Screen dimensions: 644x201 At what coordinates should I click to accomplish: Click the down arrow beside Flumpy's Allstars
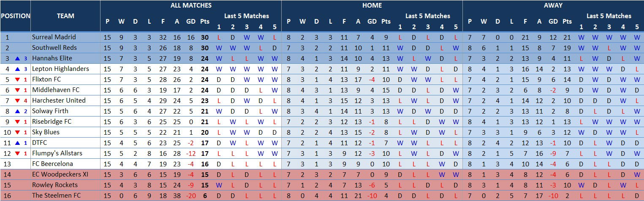click(18, 153)
